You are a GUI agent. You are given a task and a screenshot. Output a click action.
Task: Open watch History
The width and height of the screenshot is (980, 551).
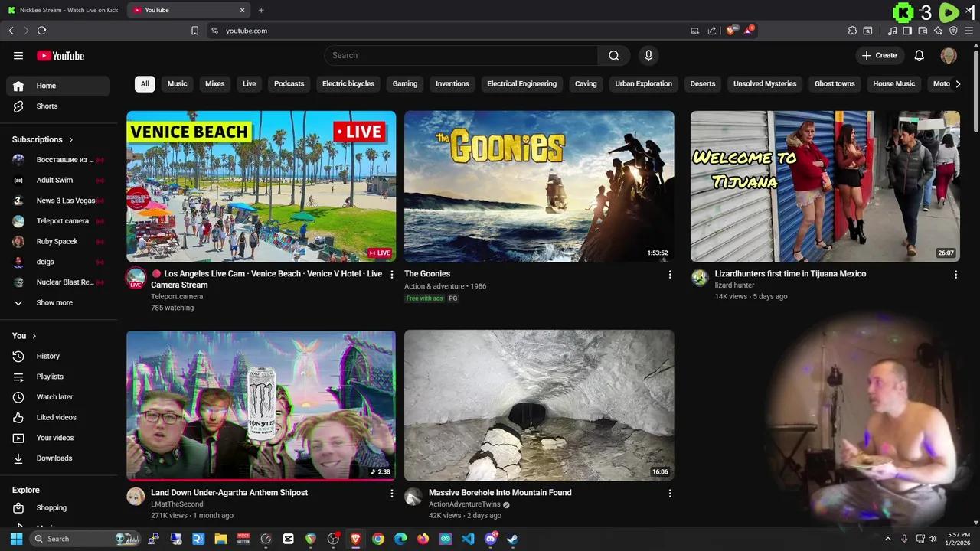[58, 356]
